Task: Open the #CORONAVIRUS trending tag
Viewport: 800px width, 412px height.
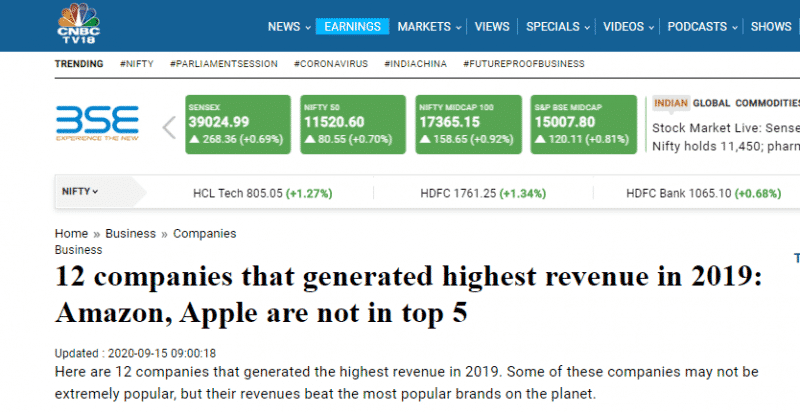Action: [x=331, y=64]
